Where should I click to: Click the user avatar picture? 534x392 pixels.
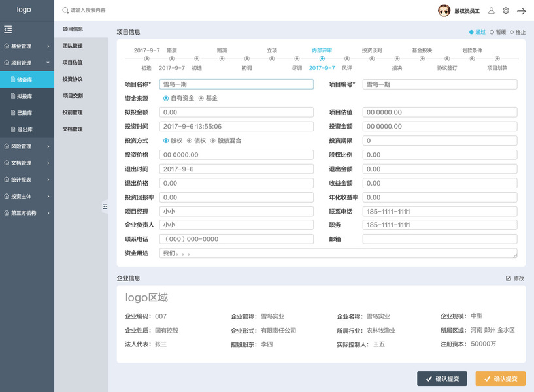(x=444, y=11)
